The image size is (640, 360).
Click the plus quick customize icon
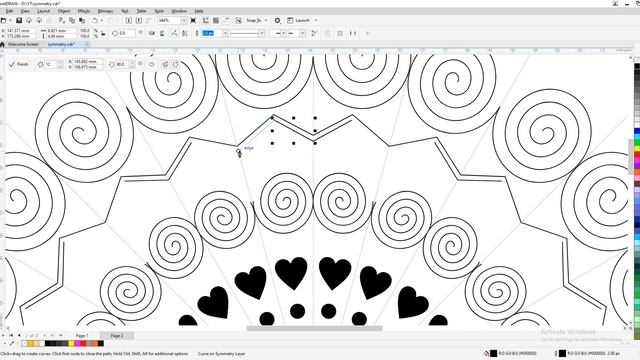tap(367, 33)
